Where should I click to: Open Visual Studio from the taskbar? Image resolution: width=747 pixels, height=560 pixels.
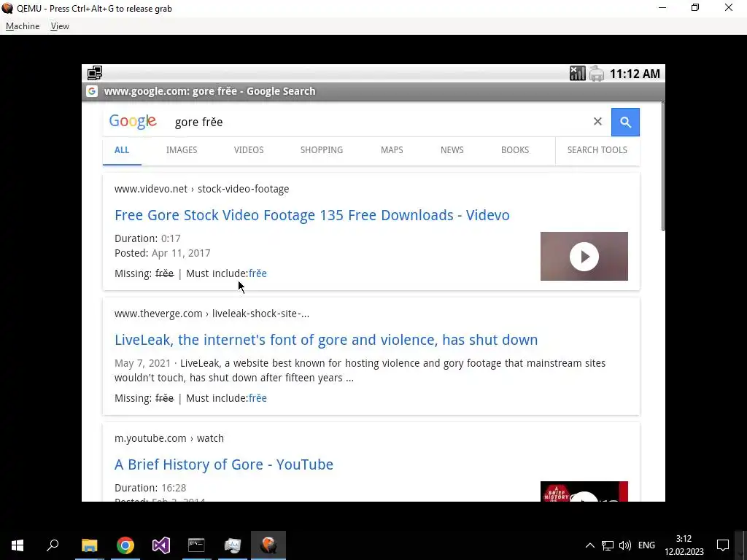(x=161, y=545)
